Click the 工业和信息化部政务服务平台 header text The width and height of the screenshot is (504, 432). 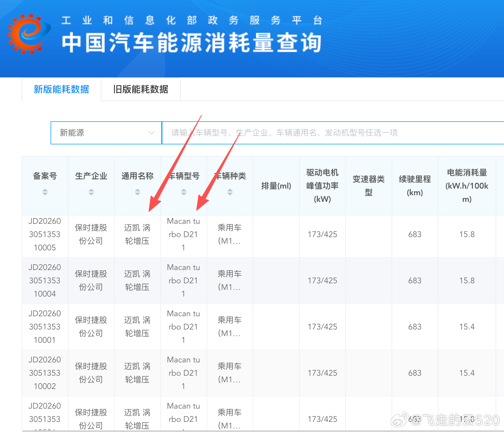tap(192, 21)
